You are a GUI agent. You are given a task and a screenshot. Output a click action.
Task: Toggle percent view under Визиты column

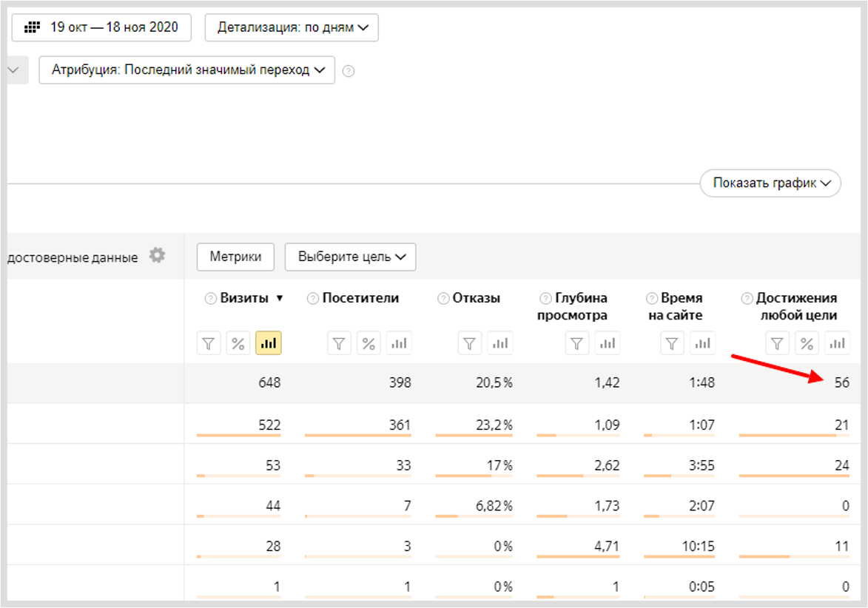[x=238, y=343]
